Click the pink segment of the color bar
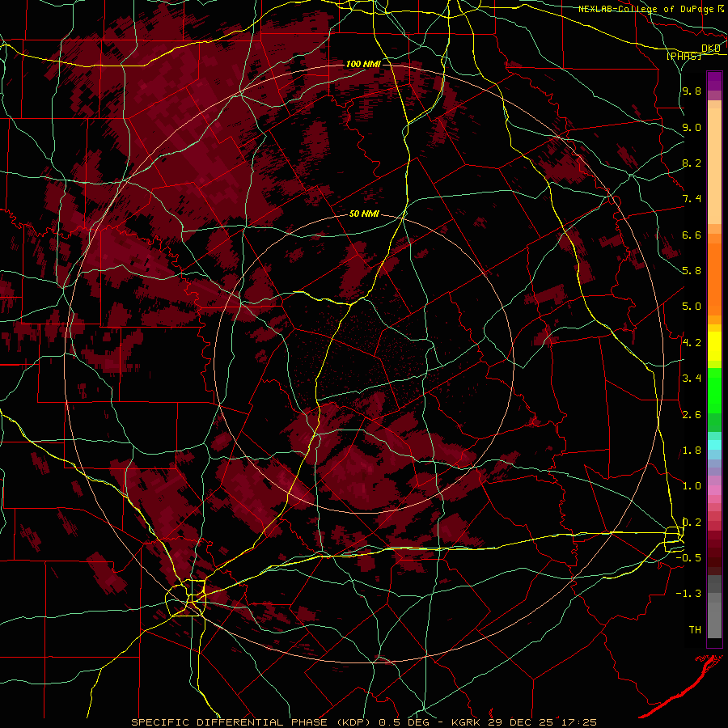 tap(714, 490)
